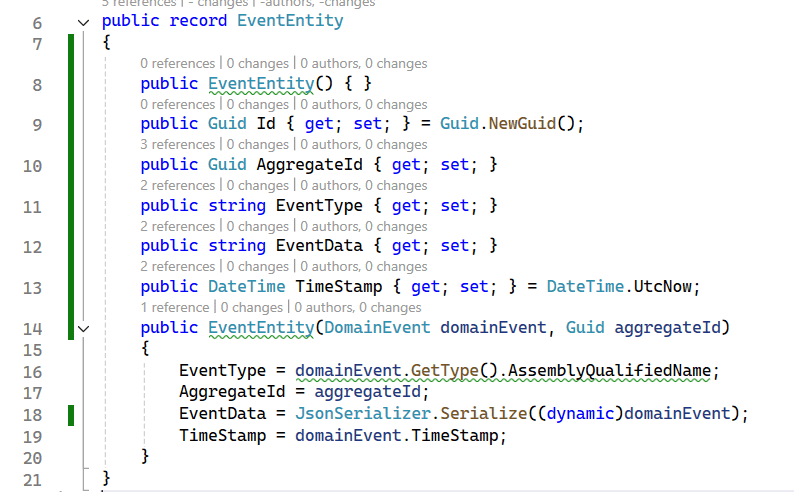Screen dimensions: 794x492
Task: Open '2 references' CodeLens above TimeStamp property
Action: point(178,266)
